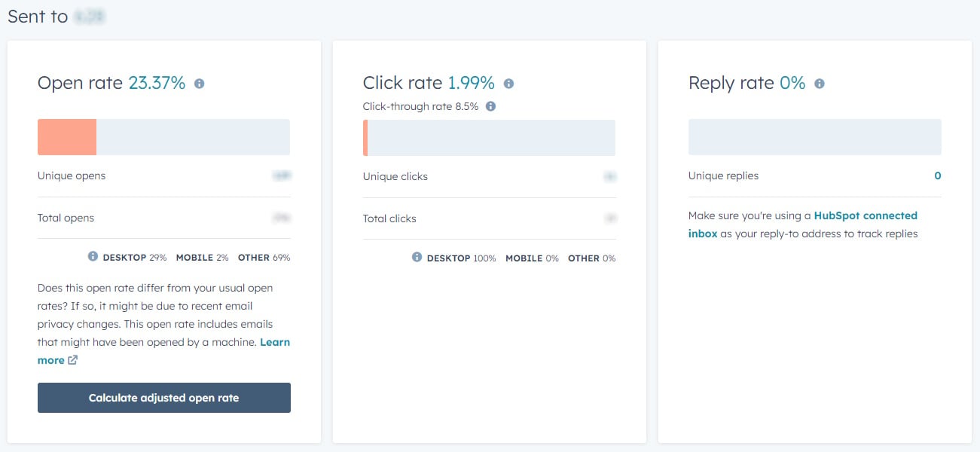This screenshot has height=452, width=980.
Task: Click the external link icon after 'more'
Action: pyautogui.click(x=73, y=360)
